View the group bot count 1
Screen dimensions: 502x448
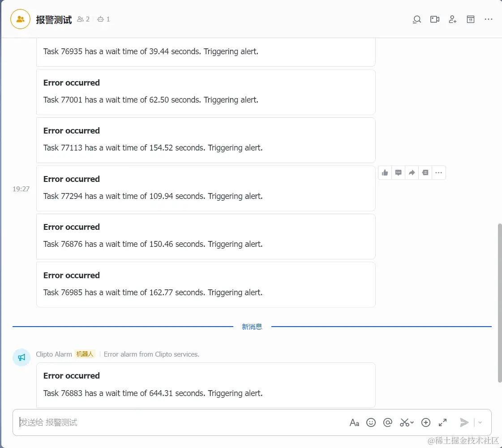pos(103,19)
